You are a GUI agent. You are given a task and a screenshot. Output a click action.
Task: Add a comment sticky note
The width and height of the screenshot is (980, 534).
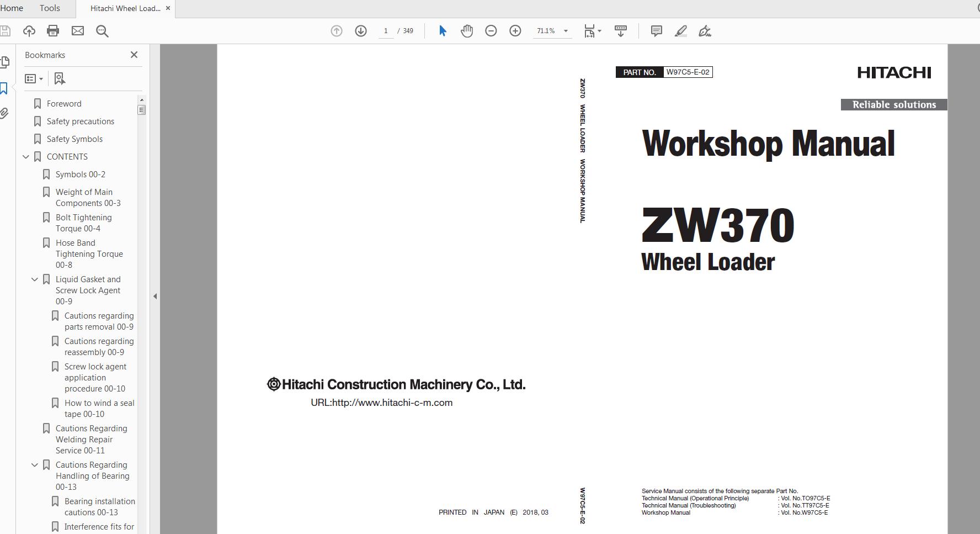click(x=657, y=31)
